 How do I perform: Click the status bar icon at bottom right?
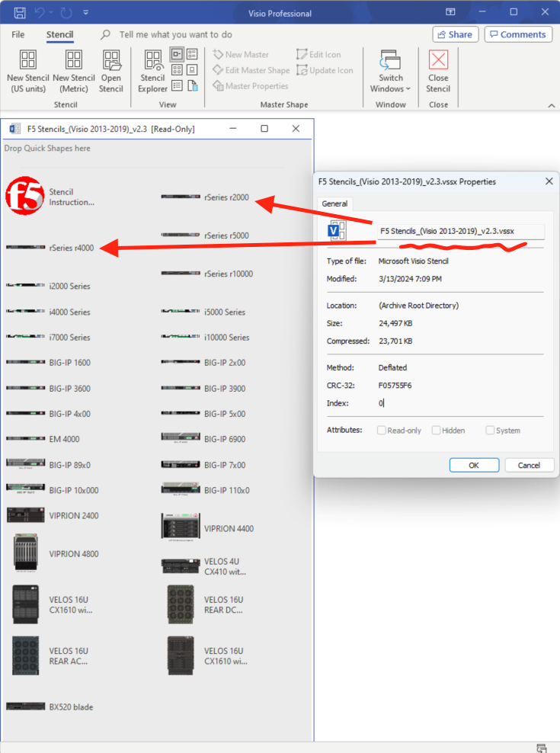[x=541, y=748]
